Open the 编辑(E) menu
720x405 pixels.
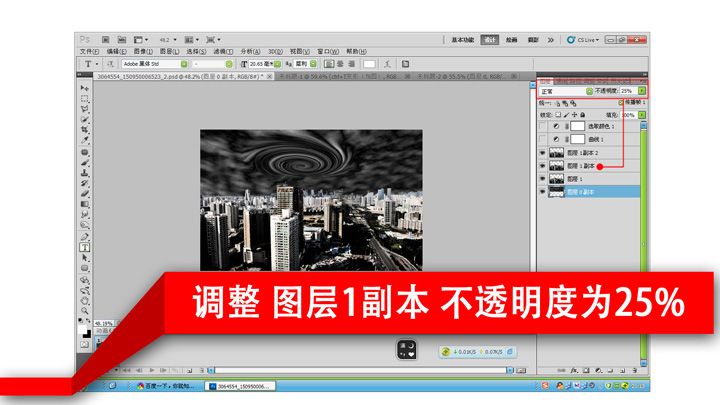[117, 51]
